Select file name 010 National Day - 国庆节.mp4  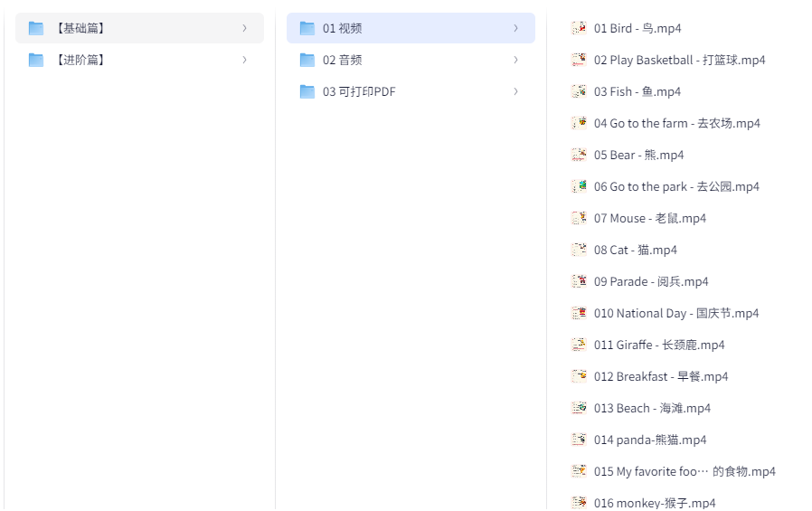pyautogui.click(x=676, y=313)
